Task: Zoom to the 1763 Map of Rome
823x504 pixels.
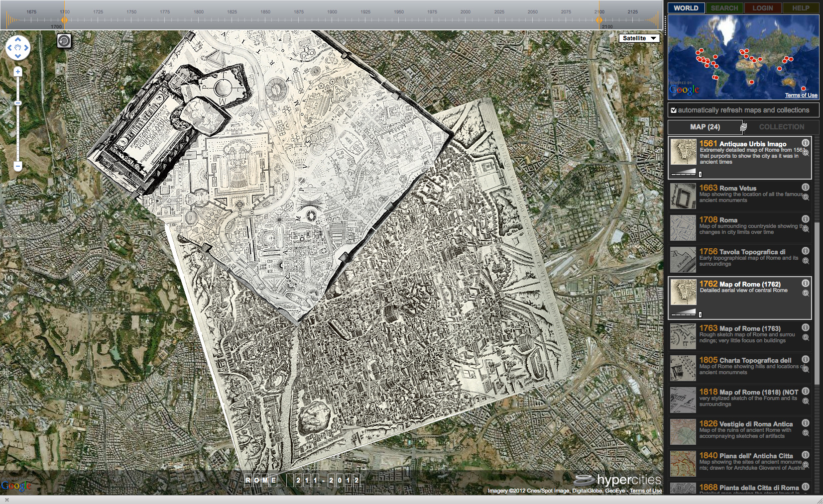Action: pyautogui.click(x=806, y=338)
